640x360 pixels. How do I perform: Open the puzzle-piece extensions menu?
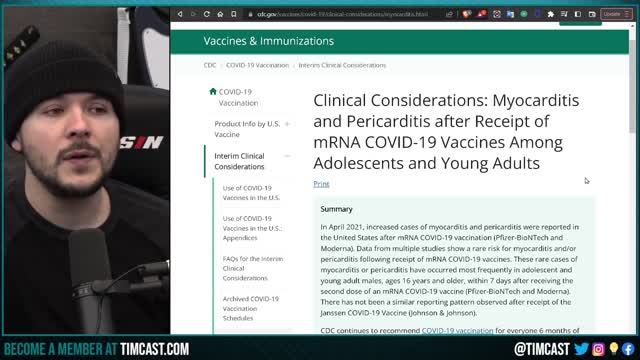(x=551, y=14)
